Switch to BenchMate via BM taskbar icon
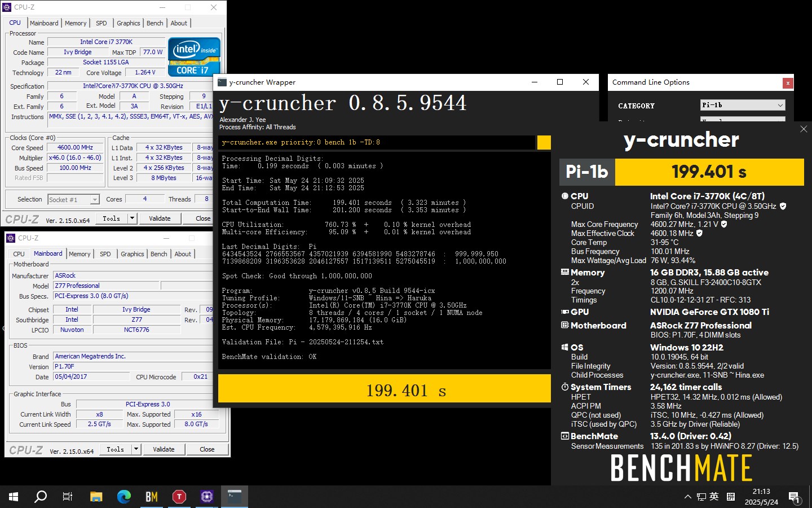The image size is (812, 508). click(152, 497)
